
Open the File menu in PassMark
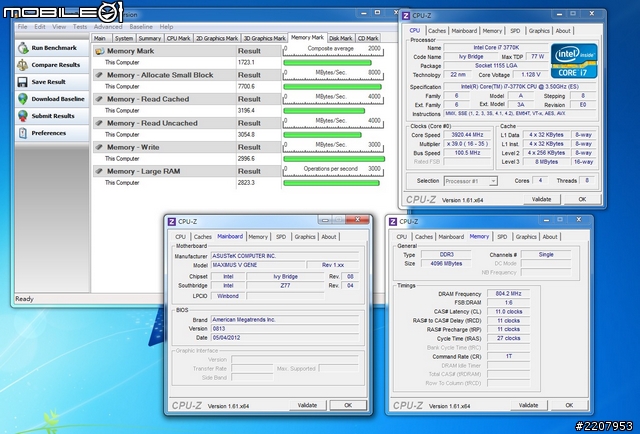22,27
